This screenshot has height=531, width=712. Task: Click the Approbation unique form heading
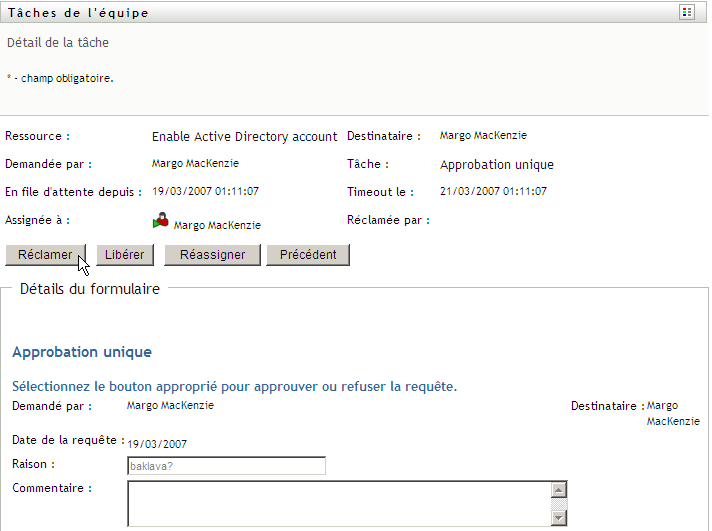tap(82, 352)
